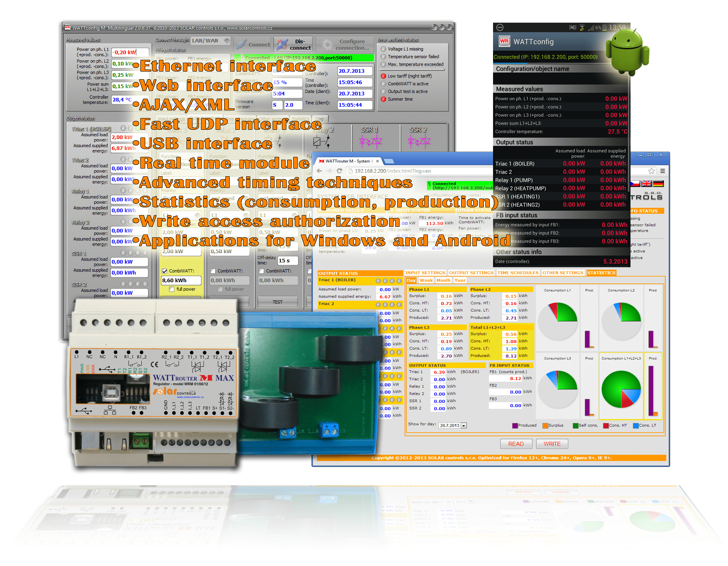Click the Triac 1 (BOILER) row in Android app
The image size is (728, 566).
coord(560,164)
